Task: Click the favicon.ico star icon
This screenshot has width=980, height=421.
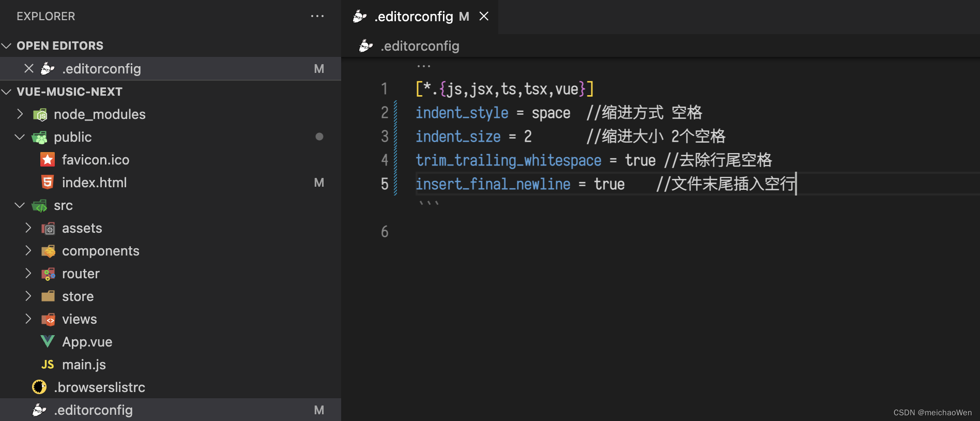Action: (48, 159)
